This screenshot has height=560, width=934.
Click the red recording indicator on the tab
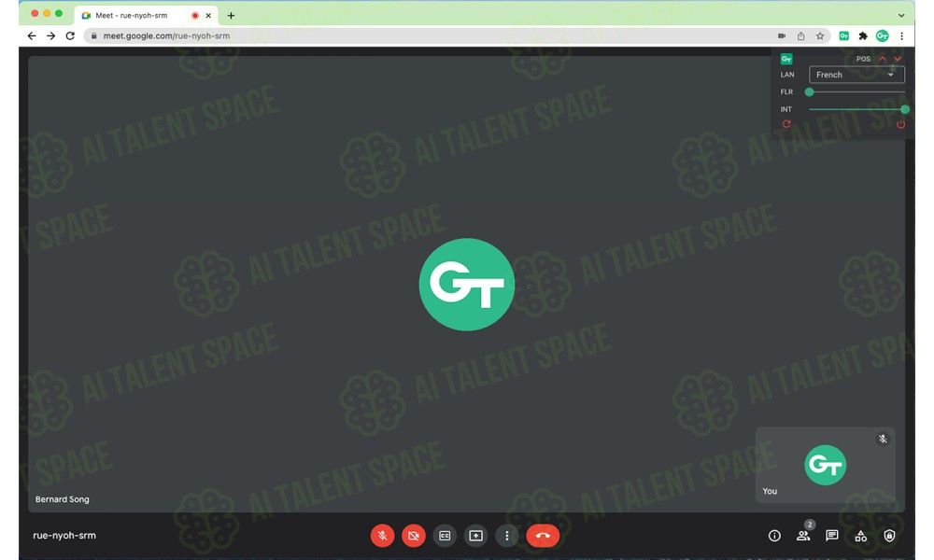pyautogui.click(x=195, y=16)
